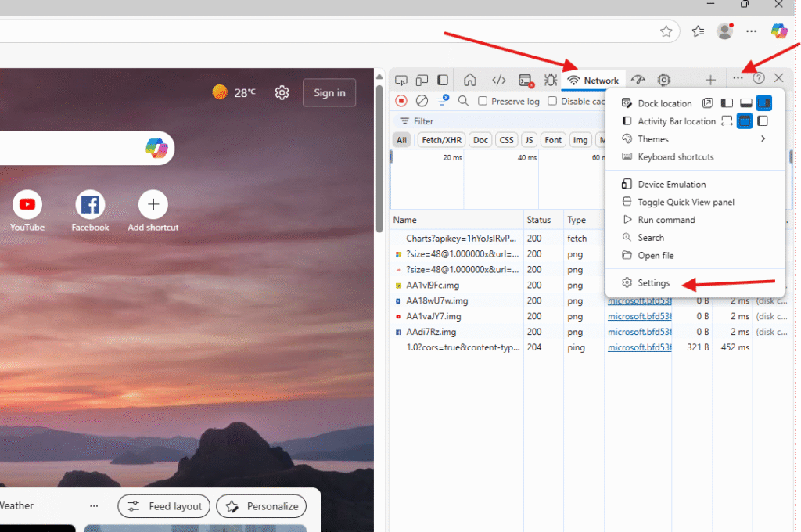Click the plus icon for more tools
This screenshot has height=532, width=801.
pyautogui.click(x=710, y=80)
